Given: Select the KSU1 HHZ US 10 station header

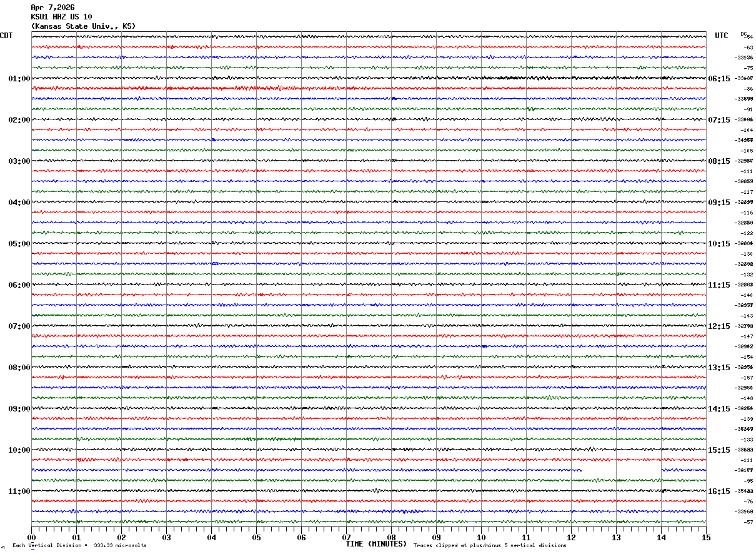Looking at the screenshot, I should pyautogui.click(x=61, y=17).
